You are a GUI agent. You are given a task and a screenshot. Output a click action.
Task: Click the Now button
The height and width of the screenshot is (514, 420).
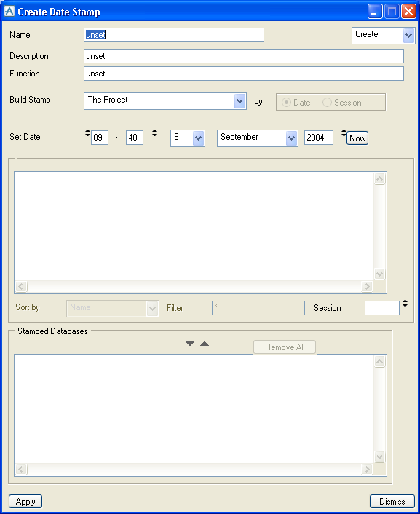pyautogui.click(x=357, y=138)
